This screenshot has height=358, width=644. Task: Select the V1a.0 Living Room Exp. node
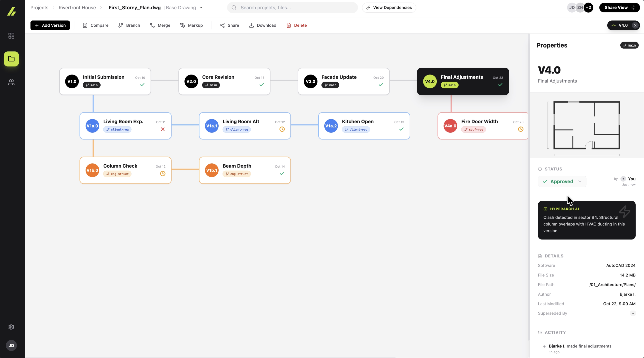(125, 126)
